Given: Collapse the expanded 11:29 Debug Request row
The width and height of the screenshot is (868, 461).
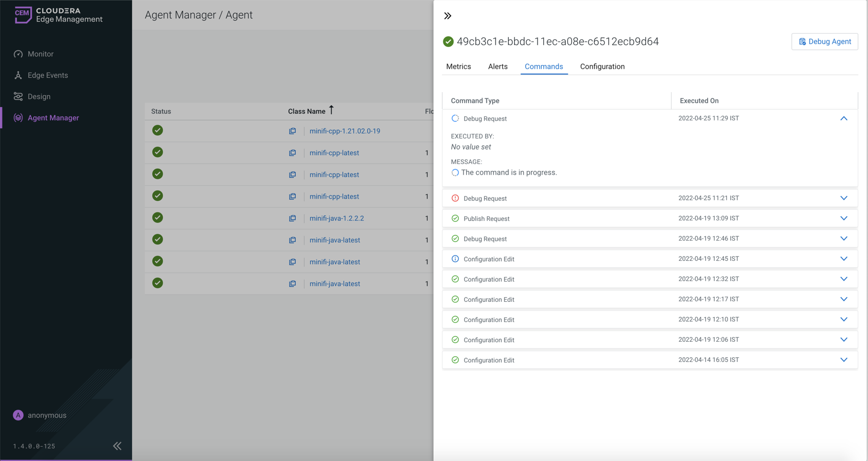Looking at the screenshot, I should point(844,118).
